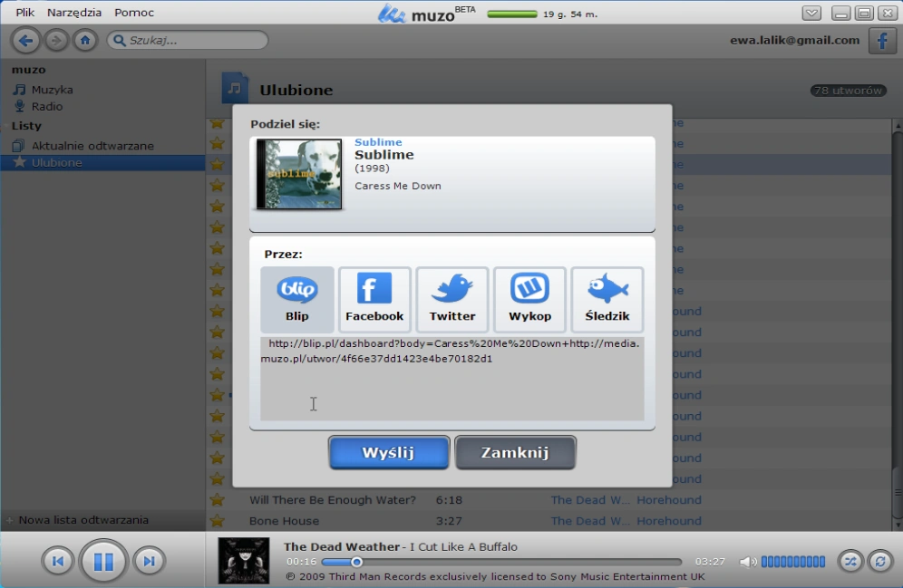Go forward with the forward arrow

click(56, 40)
